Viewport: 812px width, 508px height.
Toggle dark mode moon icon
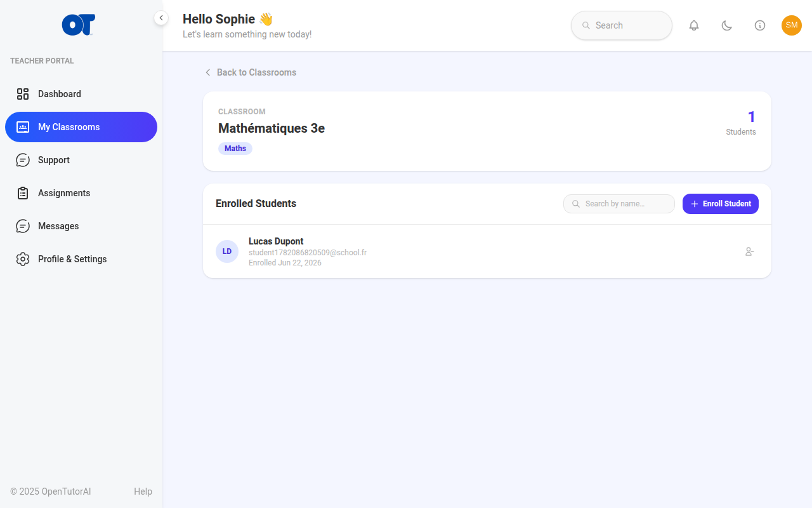(x=727, y=25)
